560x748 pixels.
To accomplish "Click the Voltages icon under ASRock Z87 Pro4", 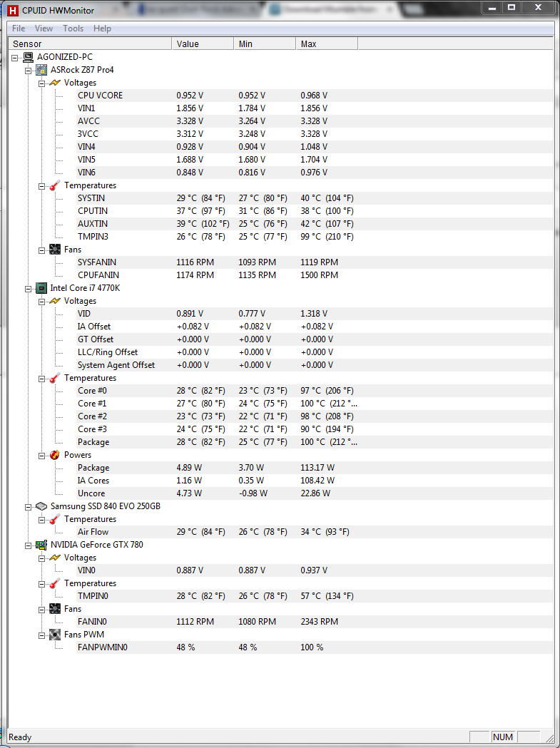I will point(56,83).
